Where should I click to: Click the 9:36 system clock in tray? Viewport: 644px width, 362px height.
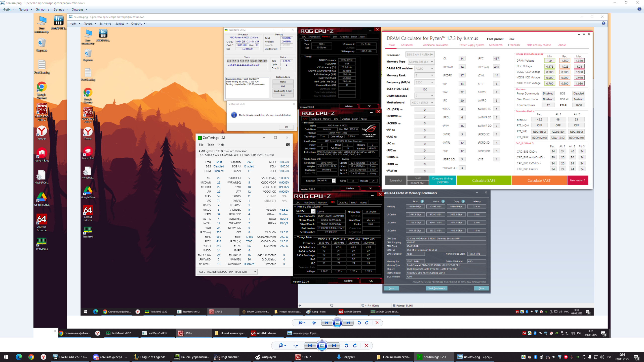click(x=622, y=357)
